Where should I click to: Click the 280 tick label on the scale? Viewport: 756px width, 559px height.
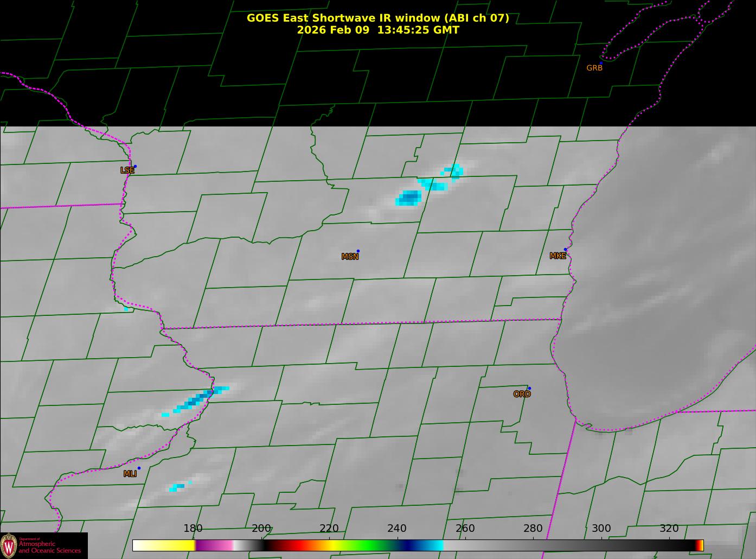(x=533, y=529)
